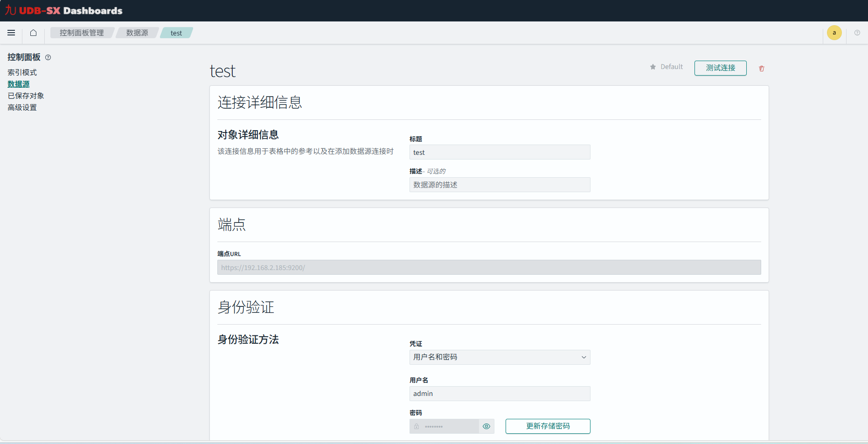The height and width of the screenshot is (444, 868).
Task: Click the UDB-SX Dashboards logo
Action: point(64,10)
